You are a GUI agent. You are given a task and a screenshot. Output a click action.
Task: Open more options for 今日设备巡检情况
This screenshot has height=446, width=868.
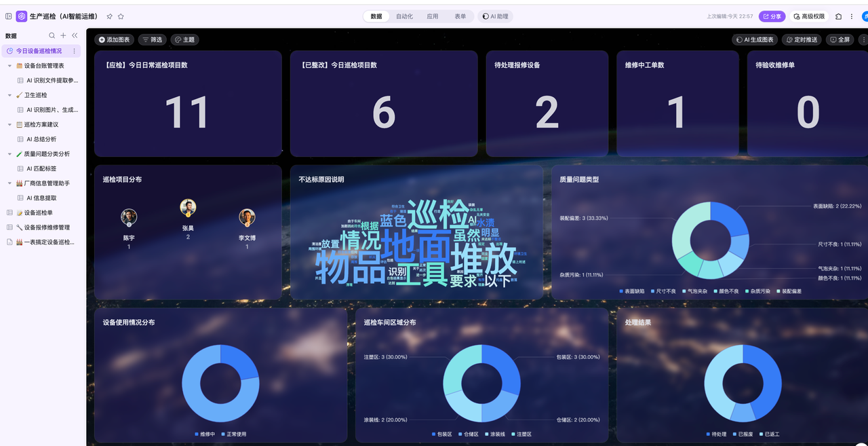[x=74, y=51]
